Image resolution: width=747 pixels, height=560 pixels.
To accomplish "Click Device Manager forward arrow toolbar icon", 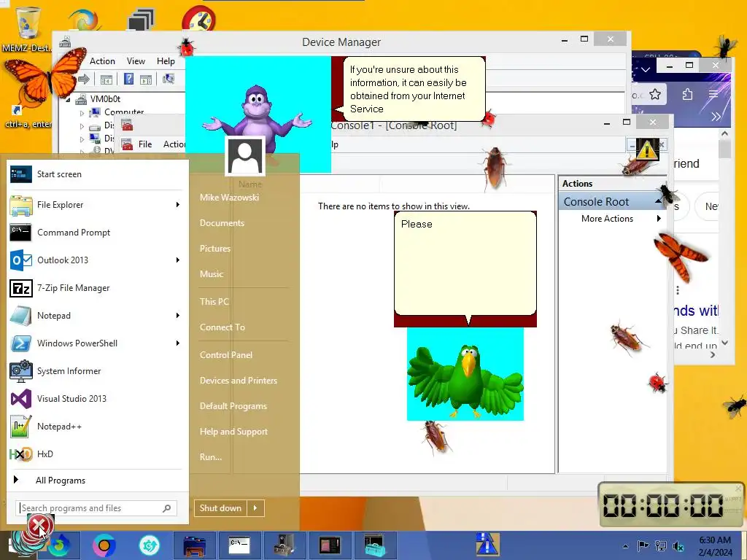I will pos(85,79).
